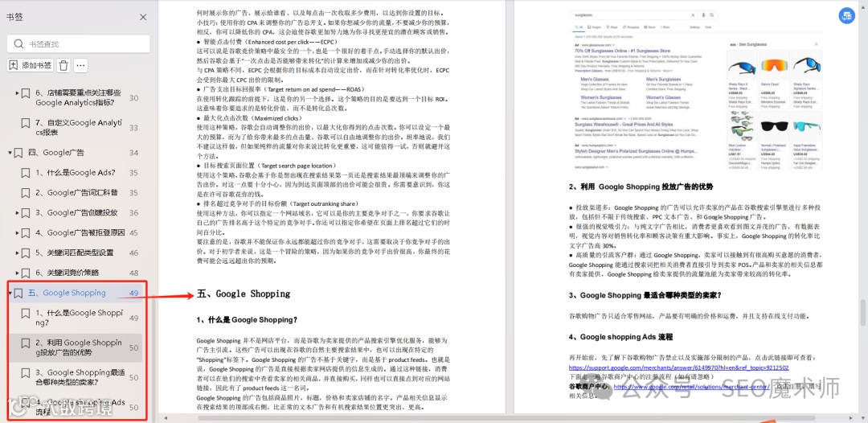The image size is (868, 423).
Task: Click bookmark icon beside 3、Google Shopping最适合哪种类型的卖家?
Action: point(26,372)
